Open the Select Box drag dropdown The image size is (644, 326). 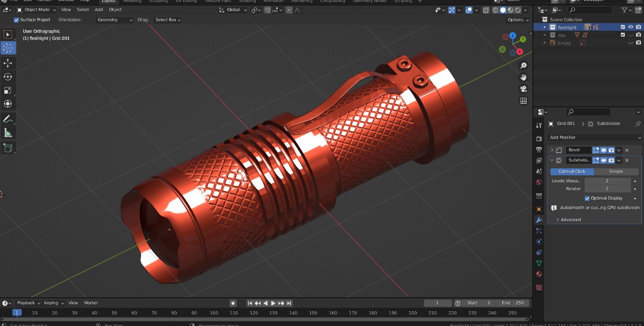168,20
